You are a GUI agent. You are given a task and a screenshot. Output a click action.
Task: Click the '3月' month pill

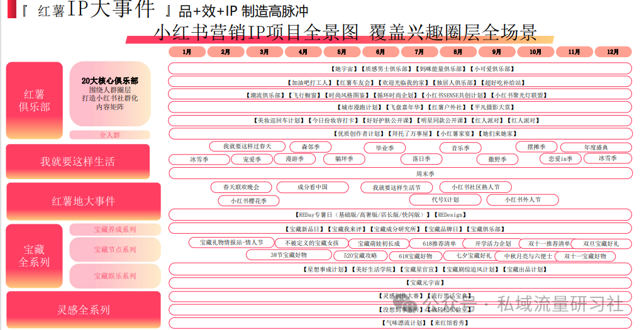(x=265, y=52)
